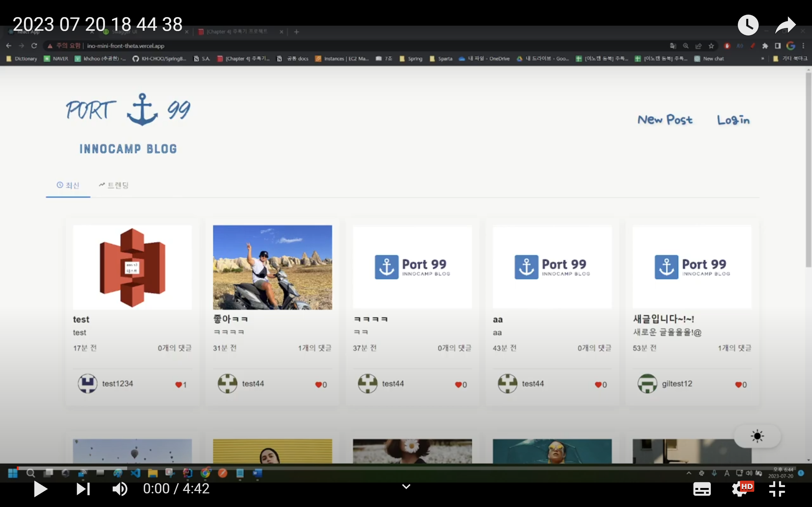Expand the hidden bookmarks overflow chevron

(x=762, y=59)
